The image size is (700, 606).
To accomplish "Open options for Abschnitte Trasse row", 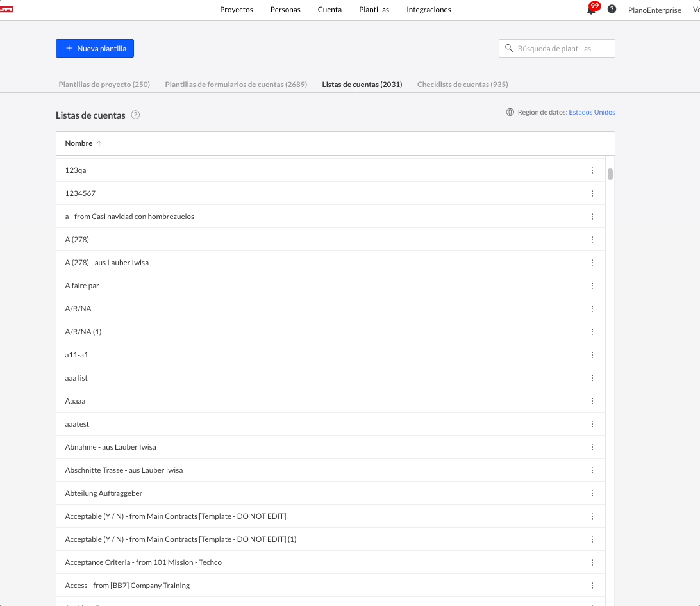I will pos(592,470).
